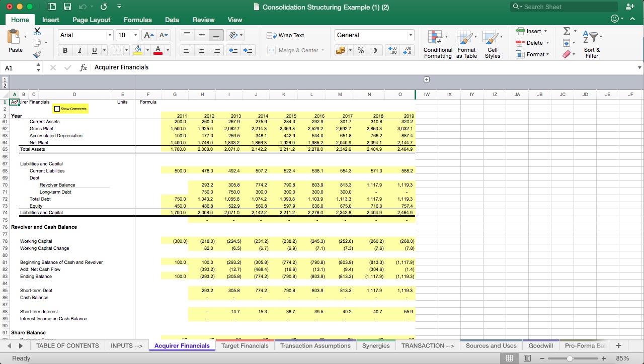Click the Merge & Center button
Image resolution: width=644 pixels, height=364 pixels.
(294, 50)
